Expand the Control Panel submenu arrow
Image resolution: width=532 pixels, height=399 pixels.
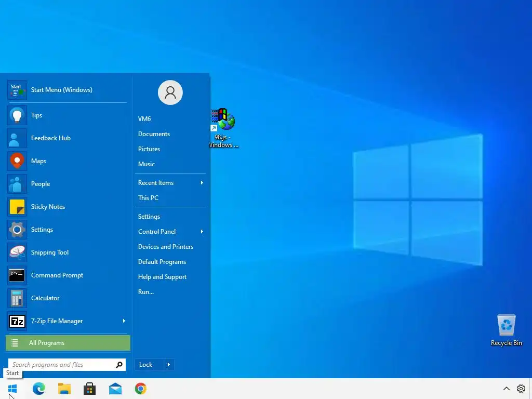[202, 232]
